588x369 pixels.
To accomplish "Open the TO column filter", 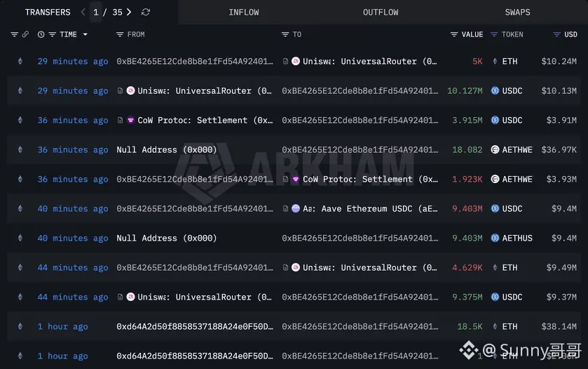I will pos(285,34).
